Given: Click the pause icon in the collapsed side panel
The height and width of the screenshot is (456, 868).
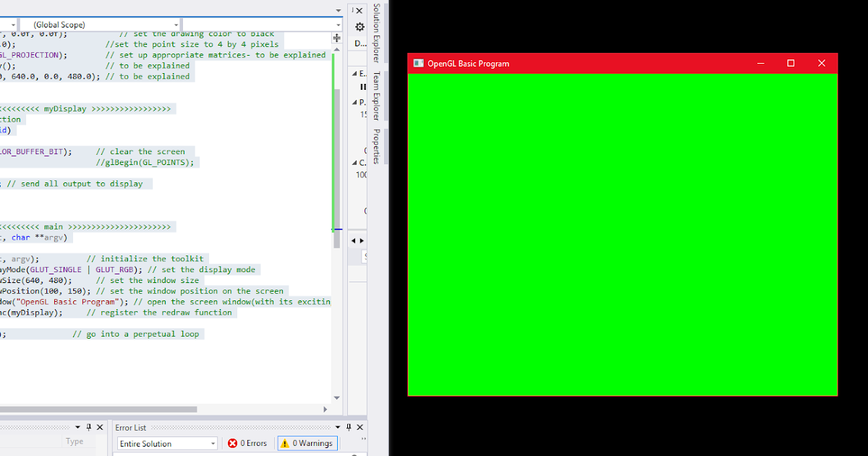Looking at the screenshot, I should [x=363, y=87].
